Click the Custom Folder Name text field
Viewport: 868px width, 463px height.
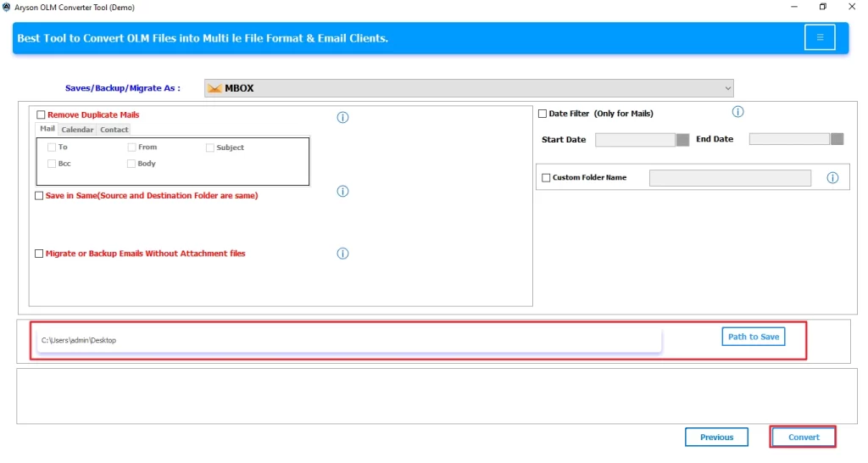[730, 178]
